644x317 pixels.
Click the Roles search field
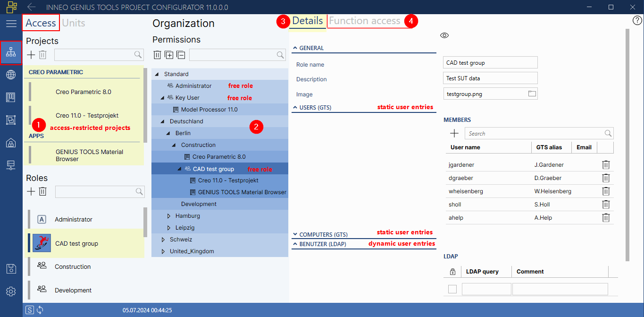100,191
